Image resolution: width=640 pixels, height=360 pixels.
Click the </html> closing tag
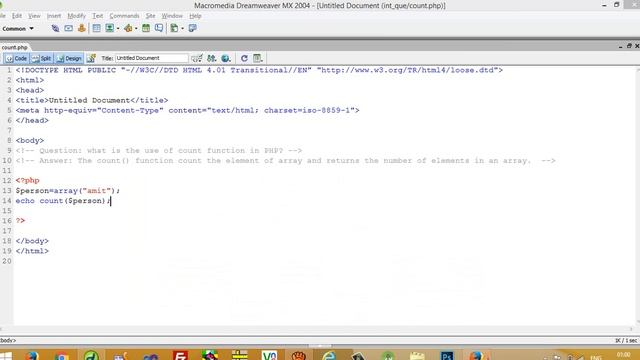point(32,251)
